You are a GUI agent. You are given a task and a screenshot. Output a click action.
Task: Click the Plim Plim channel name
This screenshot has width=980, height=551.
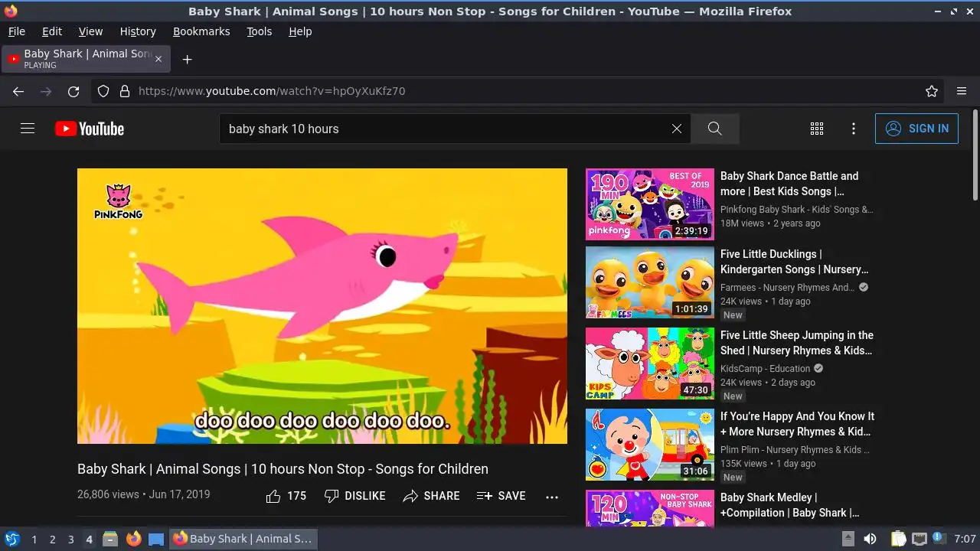point(795,450)
